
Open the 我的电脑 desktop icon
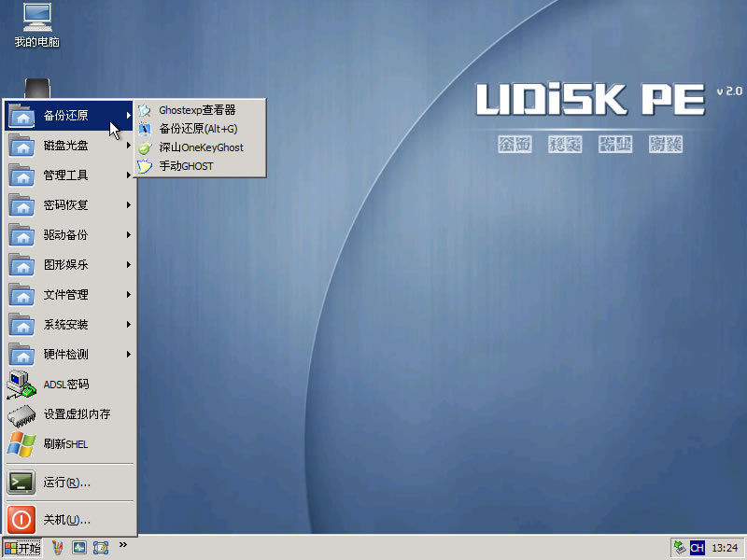pos(37,25)
